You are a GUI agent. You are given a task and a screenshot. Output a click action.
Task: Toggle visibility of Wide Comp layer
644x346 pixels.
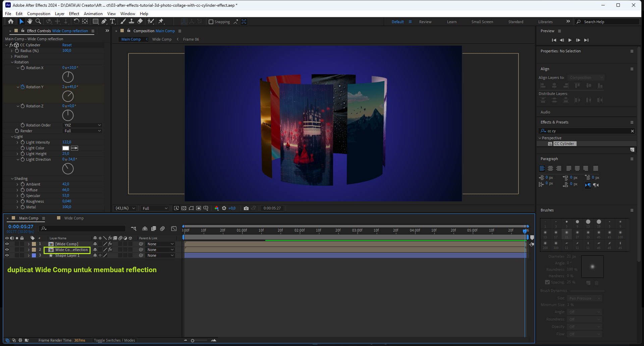(7, 244)
